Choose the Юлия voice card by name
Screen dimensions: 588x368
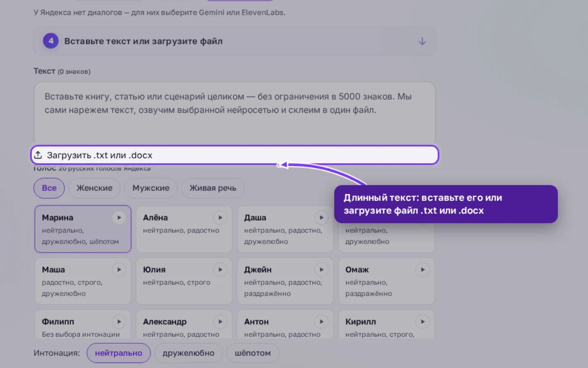(x=154, y=270)
